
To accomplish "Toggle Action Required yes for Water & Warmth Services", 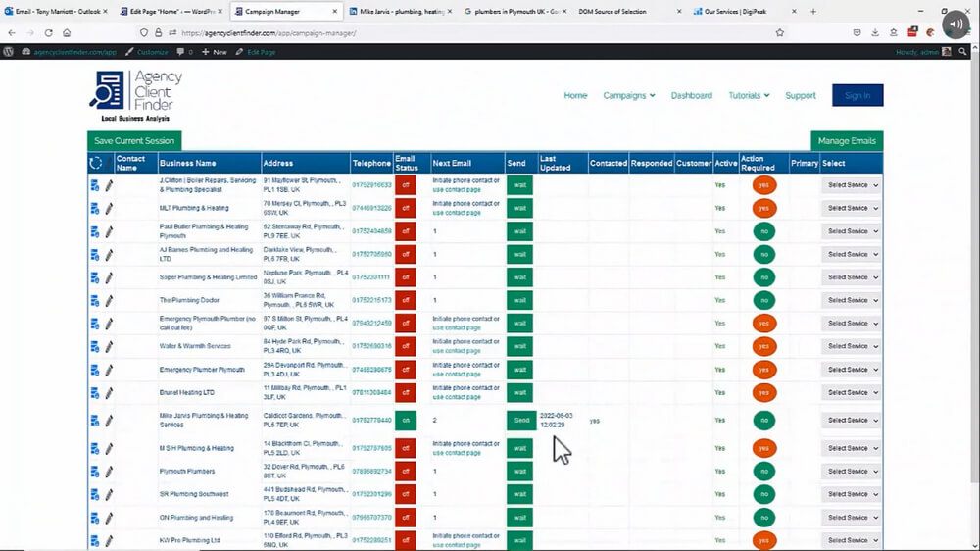I will pyautogui.click(x=763, y=346).
